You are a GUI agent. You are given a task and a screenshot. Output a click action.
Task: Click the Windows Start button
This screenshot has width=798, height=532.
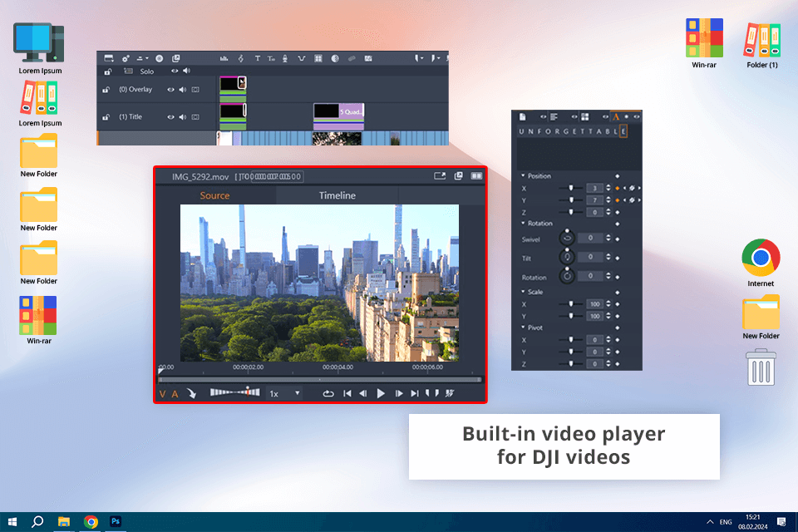(x=12, y=521)
